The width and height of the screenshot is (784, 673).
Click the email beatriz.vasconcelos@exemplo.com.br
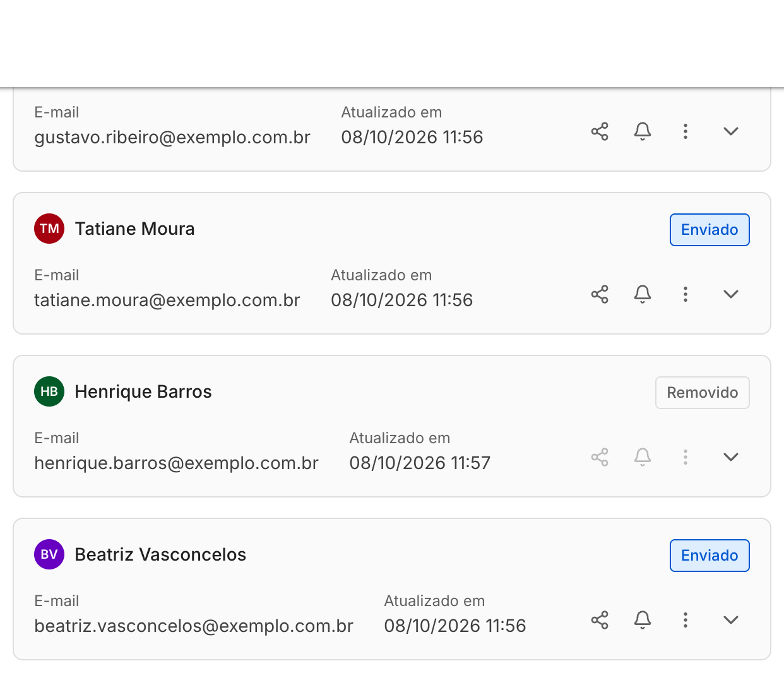[194, 626]
